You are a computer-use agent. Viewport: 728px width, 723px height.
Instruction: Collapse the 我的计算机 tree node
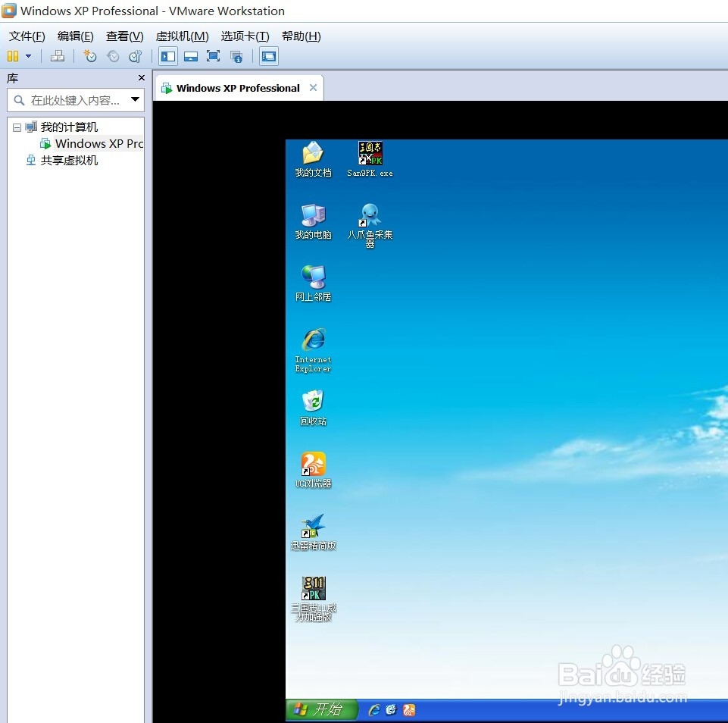(17, 127)
